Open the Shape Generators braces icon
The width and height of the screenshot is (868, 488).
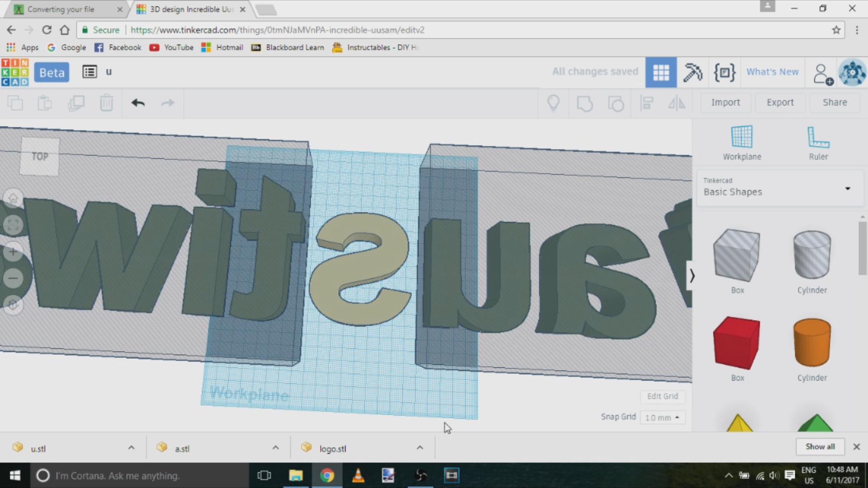click(x=724, y=72)
